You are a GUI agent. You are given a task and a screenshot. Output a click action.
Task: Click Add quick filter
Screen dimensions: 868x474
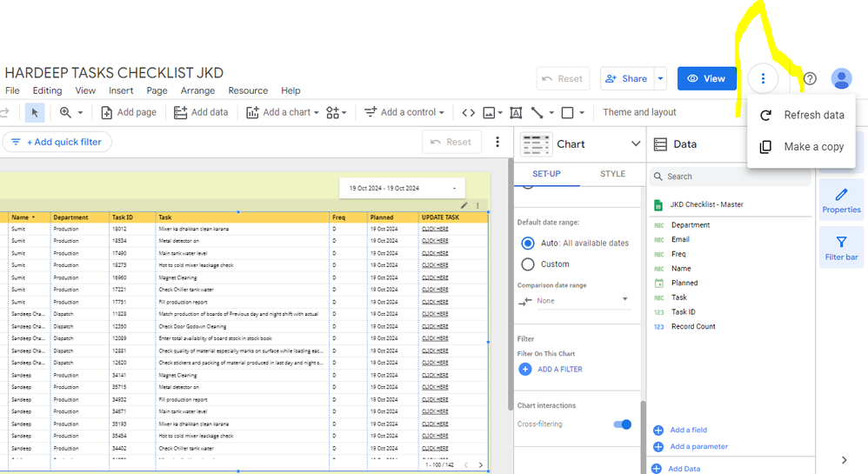[x=57, y=143]
